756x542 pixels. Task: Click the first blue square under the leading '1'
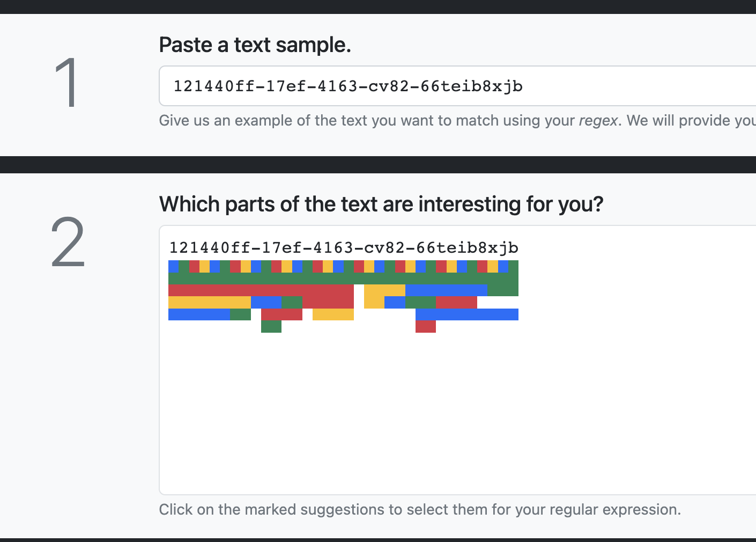173,266
